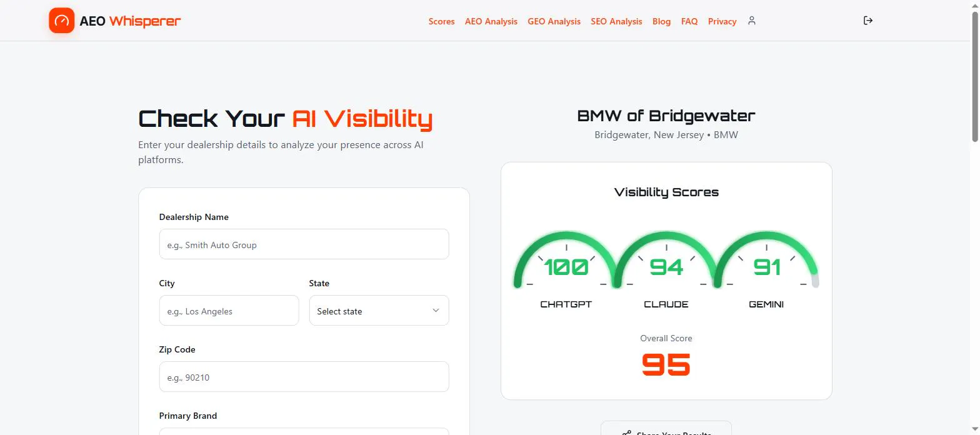Visit the Blog link
Screen dimensions: 980x435
661,21
